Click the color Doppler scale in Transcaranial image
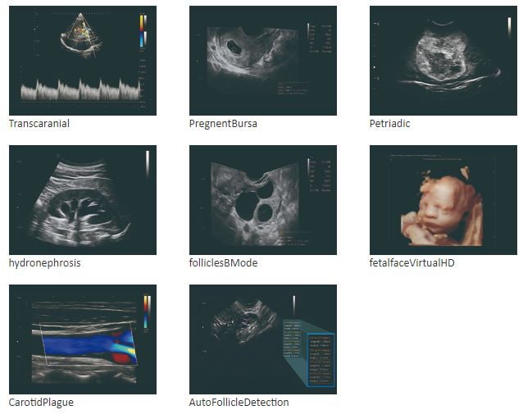 [x=143, y=30]
